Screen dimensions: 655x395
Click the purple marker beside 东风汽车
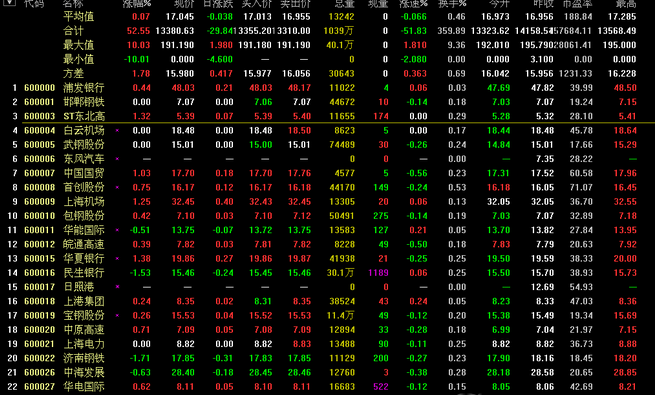click(117, 159)
